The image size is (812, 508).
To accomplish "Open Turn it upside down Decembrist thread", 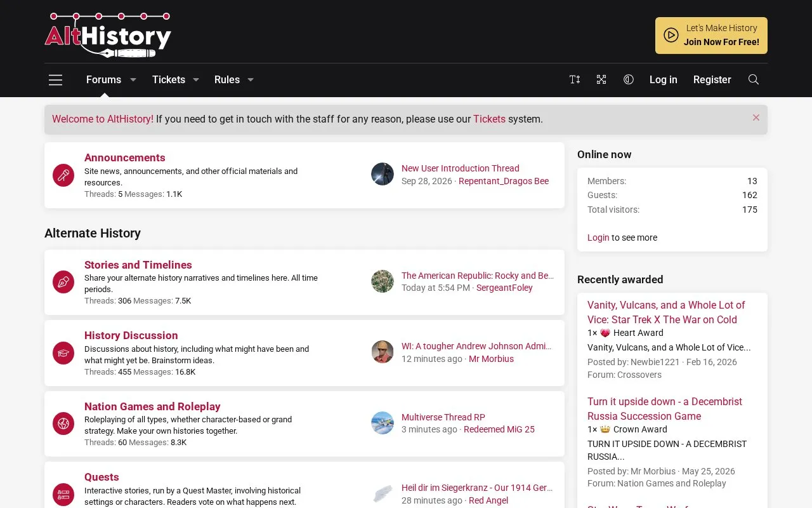I will [x=665, y=409].
